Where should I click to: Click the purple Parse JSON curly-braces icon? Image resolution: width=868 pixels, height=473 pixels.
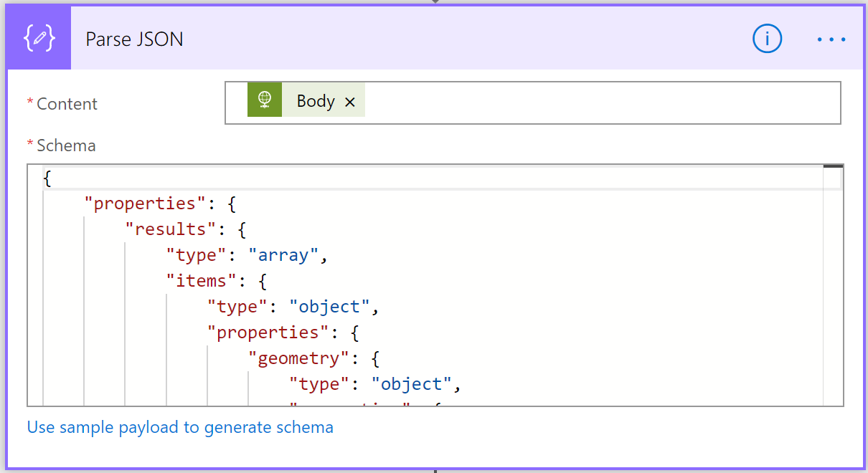coord(39,39)
